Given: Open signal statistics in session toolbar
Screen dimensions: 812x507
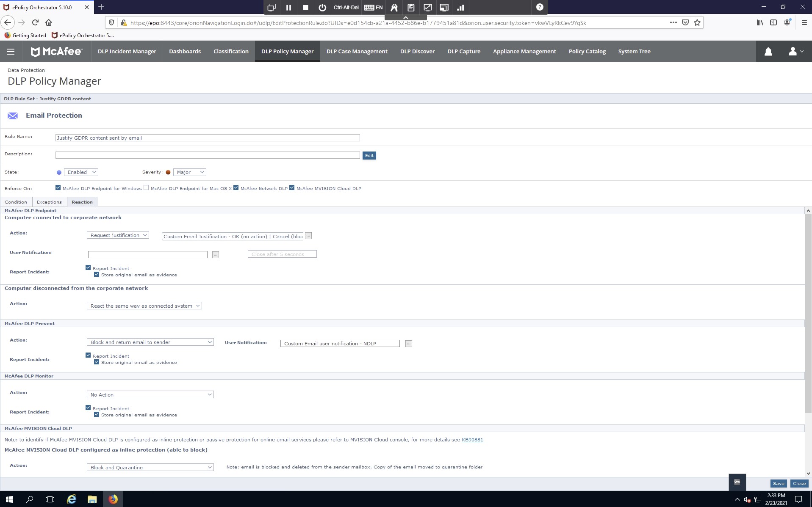Looking at the screenshot, I should point(460,8).
